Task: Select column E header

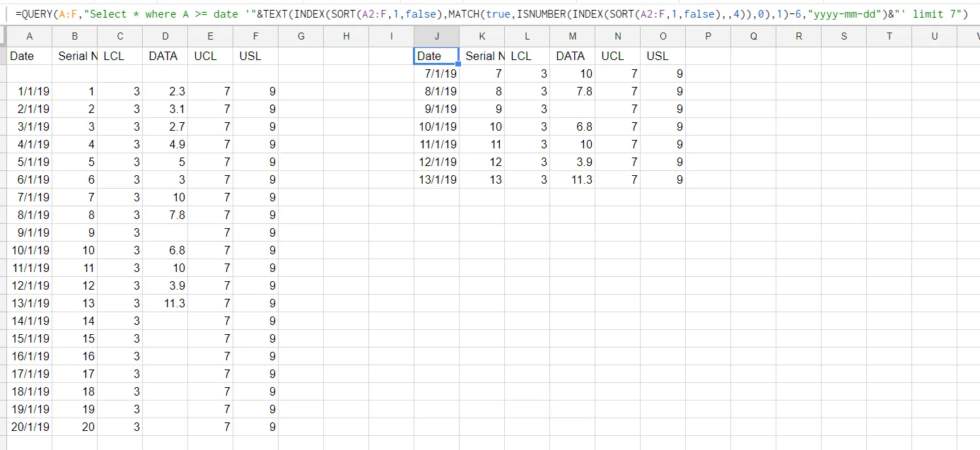Action: pyautogui.click(x=211, y=36)
